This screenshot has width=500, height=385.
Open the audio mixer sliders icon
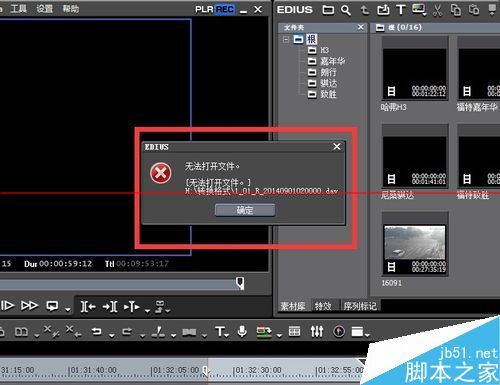point(317,331)
